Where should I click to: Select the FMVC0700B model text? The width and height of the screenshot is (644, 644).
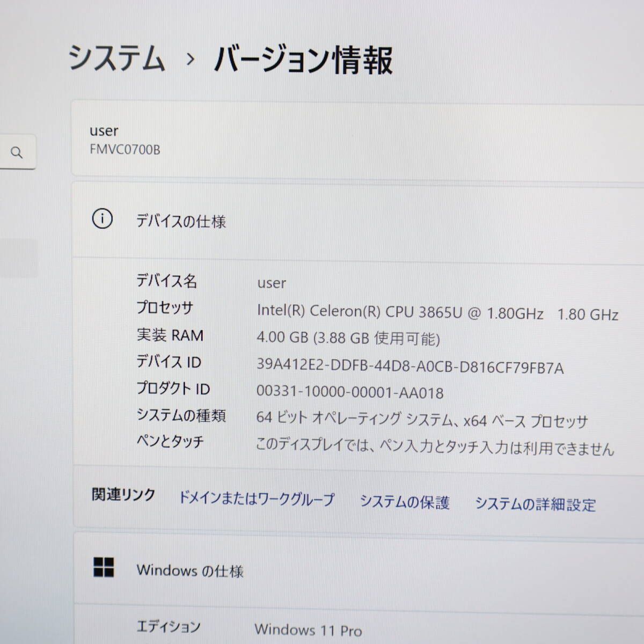click(x=125, y=150)
